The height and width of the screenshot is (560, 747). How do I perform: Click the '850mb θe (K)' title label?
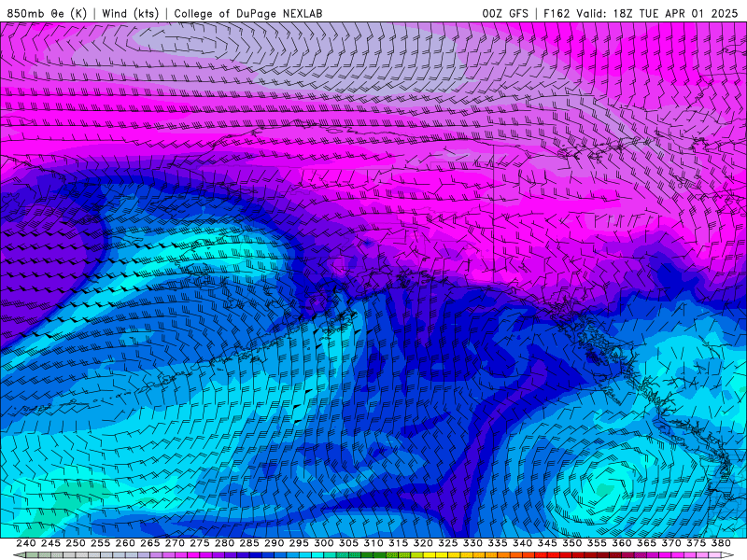[47, 13]
